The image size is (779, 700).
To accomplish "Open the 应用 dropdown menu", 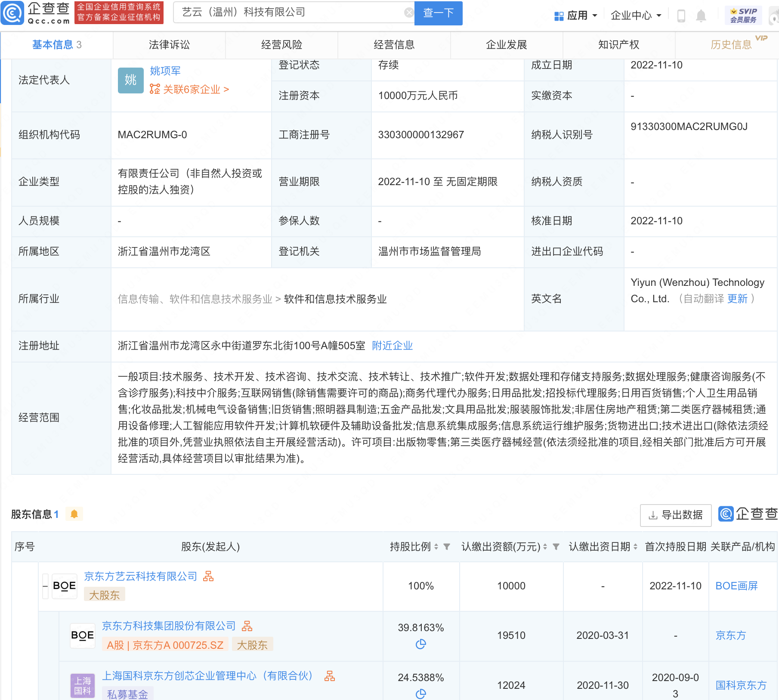I will tap(576, 16).
